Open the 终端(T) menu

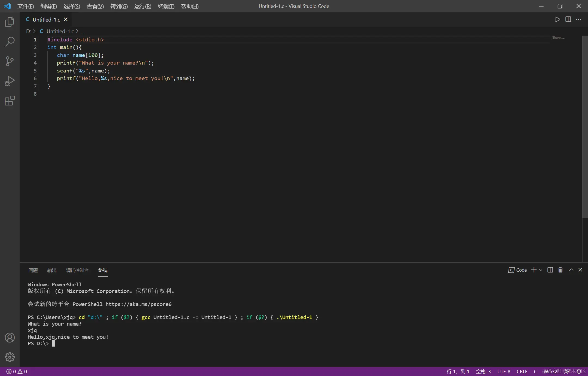tap(166, 6)
